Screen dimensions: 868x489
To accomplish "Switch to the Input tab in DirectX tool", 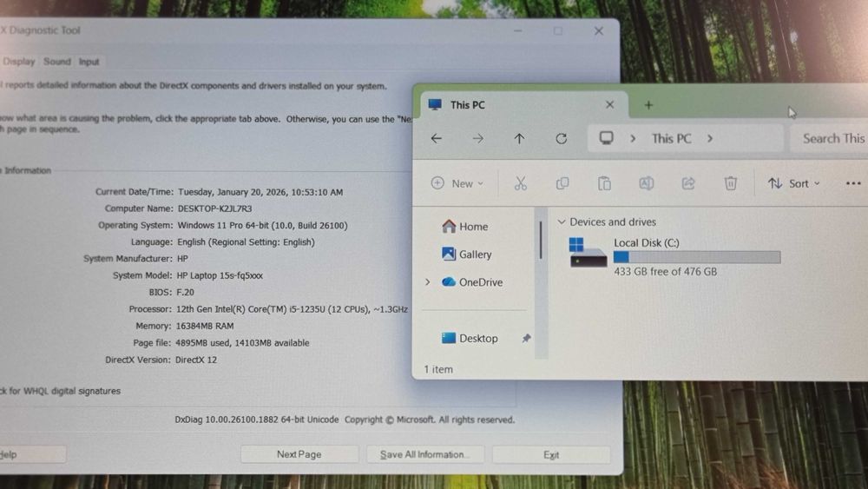I will pos(89,62).
